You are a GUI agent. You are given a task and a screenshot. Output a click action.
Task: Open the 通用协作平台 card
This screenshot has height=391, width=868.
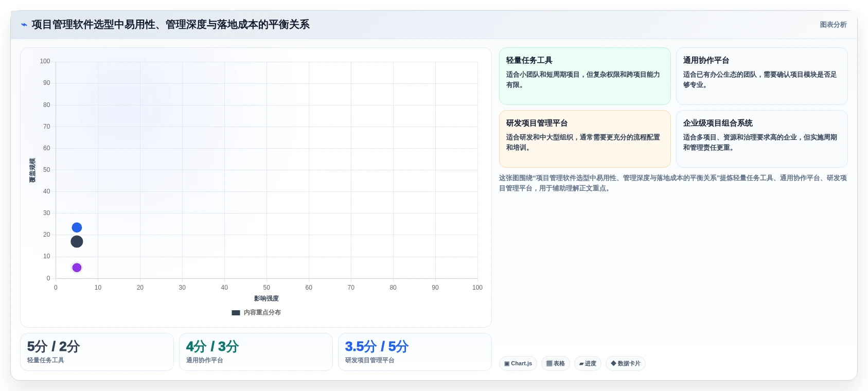761,76
